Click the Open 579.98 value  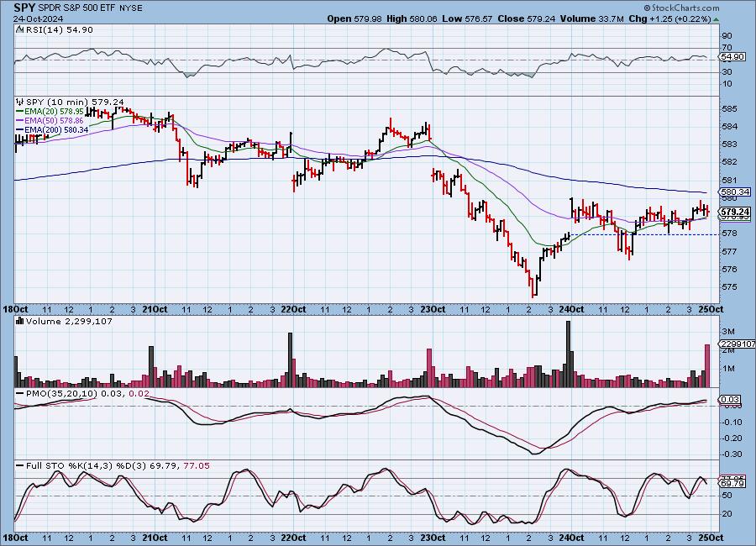coord(354,18)
